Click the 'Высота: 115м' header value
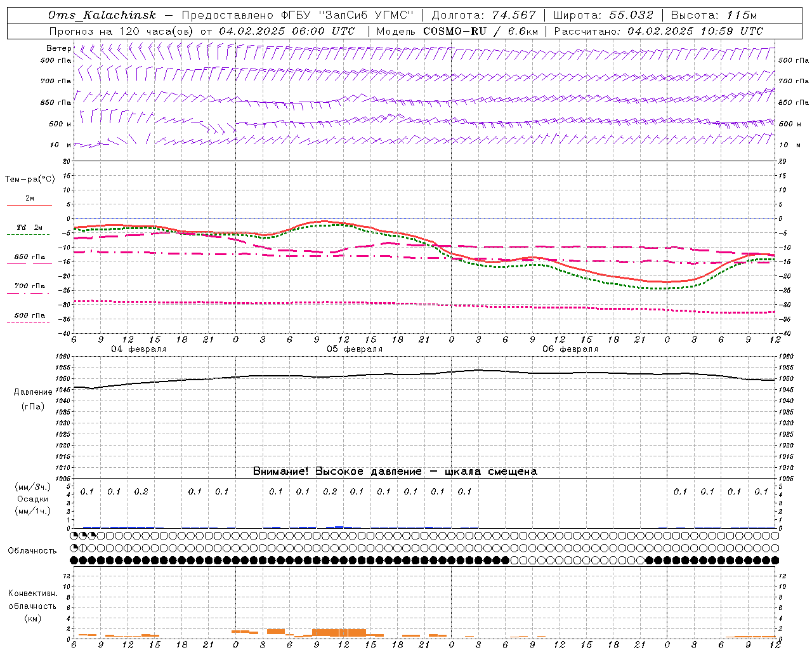Image resolution: width=812 pixels, height=650 pixels. [x=714, y=15]
